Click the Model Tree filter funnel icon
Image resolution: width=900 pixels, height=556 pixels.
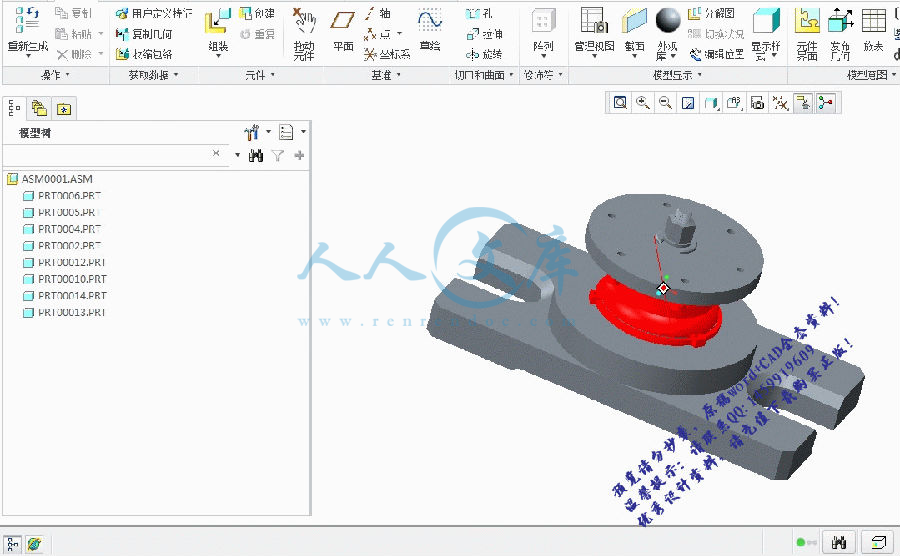(x=278, y=155)
